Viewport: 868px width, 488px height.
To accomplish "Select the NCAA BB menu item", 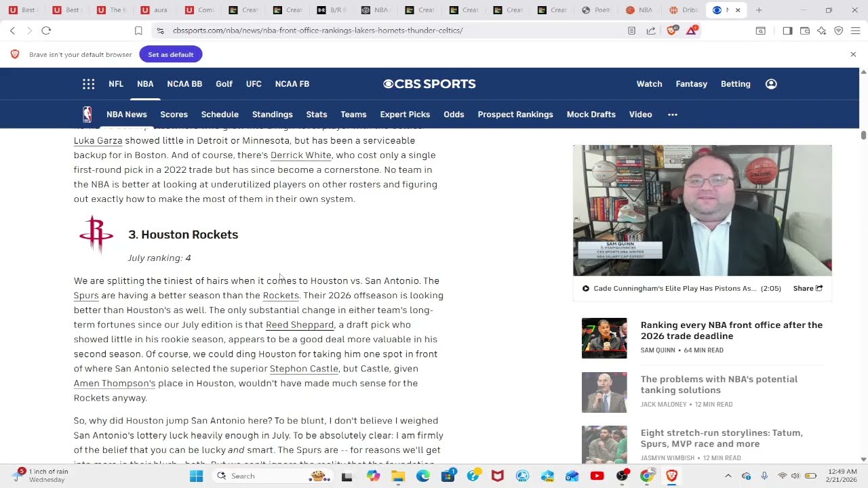I will coord(184,84).
